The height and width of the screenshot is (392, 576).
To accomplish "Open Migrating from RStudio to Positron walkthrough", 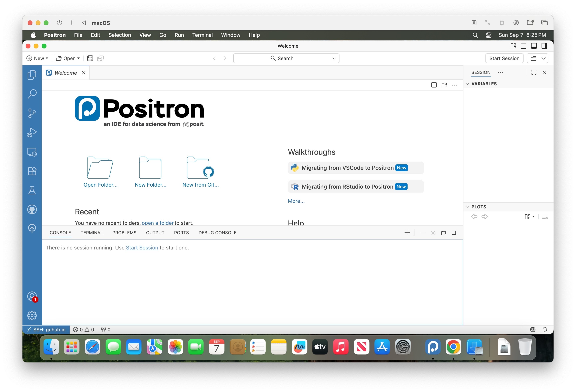I will coord(356,187).
